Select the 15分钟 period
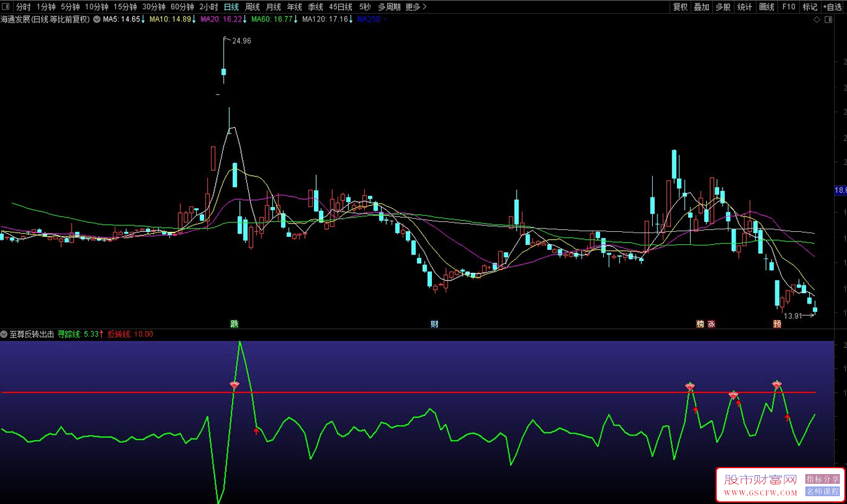The image size is (847, 504). coord(125,7)
